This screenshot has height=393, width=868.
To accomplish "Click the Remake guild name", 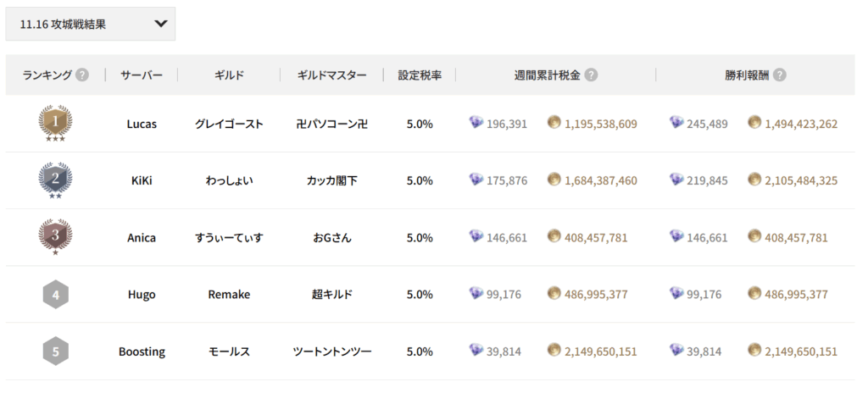I will click(x=229, y=295).
